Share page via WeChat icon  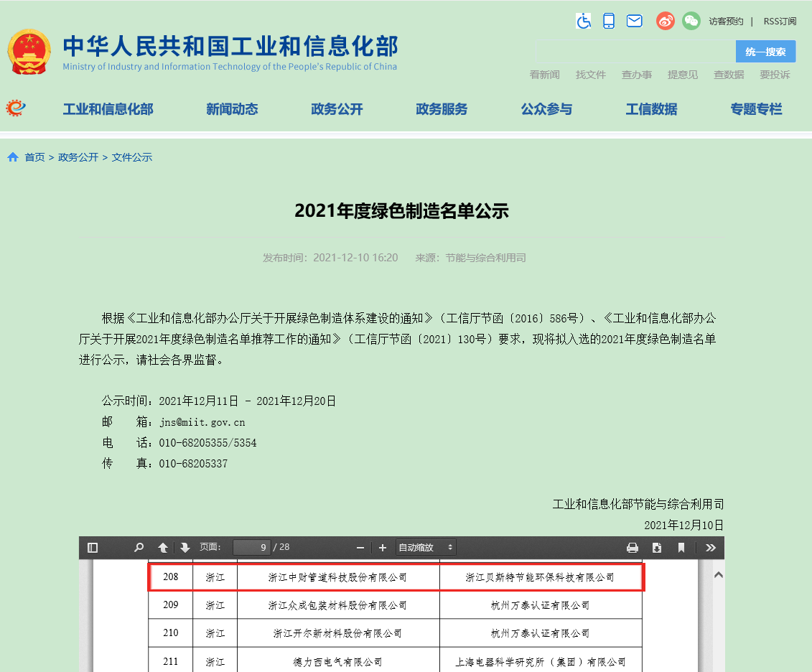(691, 21)
